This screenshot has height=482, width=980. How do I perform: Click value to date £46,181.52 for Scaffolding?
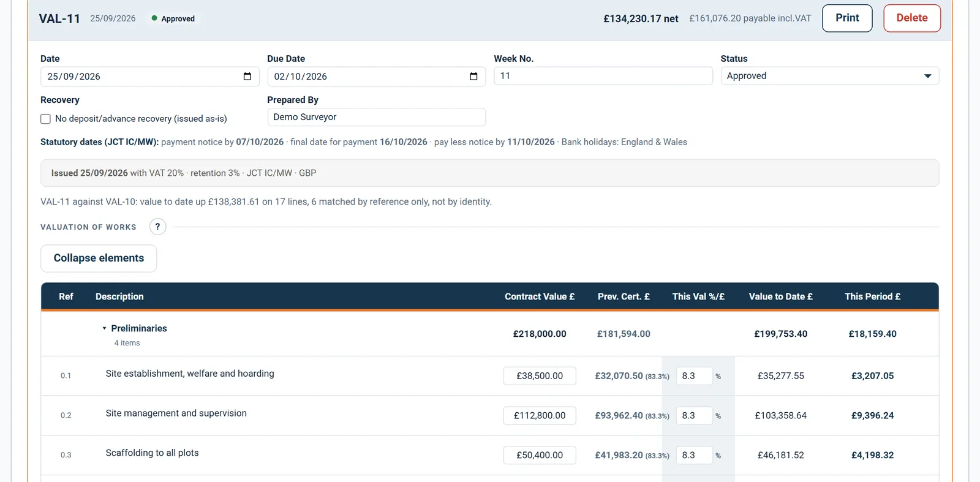tap(781, 455)
